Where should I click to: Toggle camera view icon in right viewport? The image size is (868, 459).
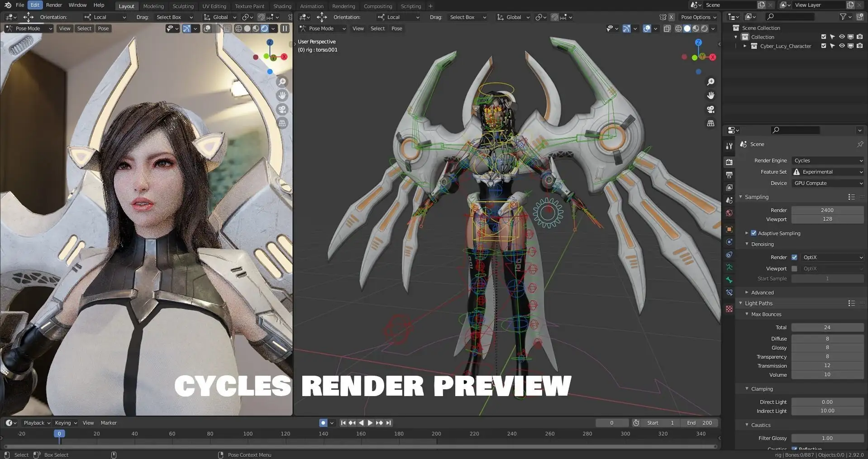711,110
